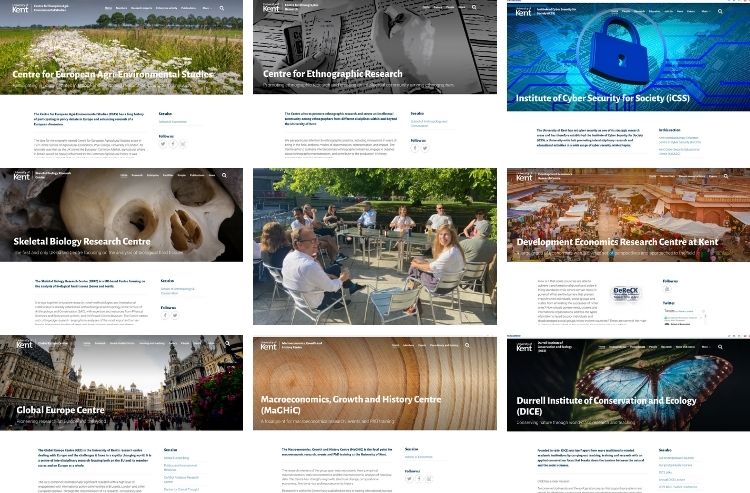Select Home in Skeletal Biology navigation menu
Screen dimensions: 750x493
[124, 175]
